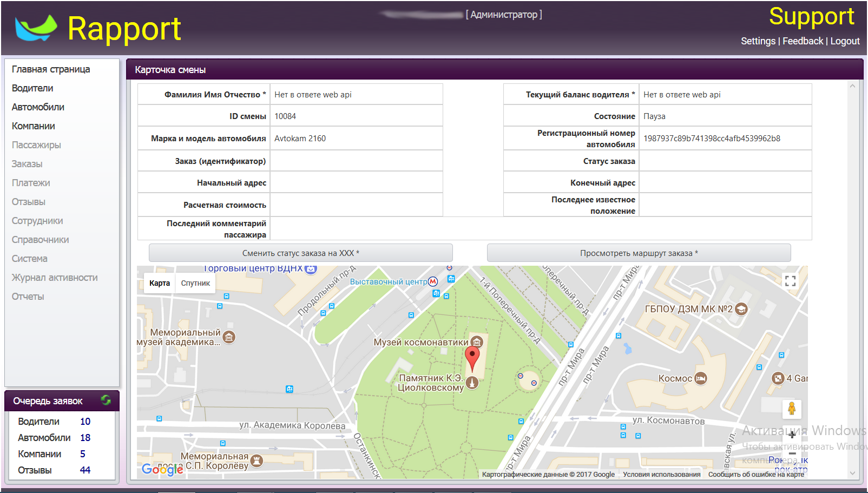
Task: Click Logout link
Action: click(x=845, y=41)
